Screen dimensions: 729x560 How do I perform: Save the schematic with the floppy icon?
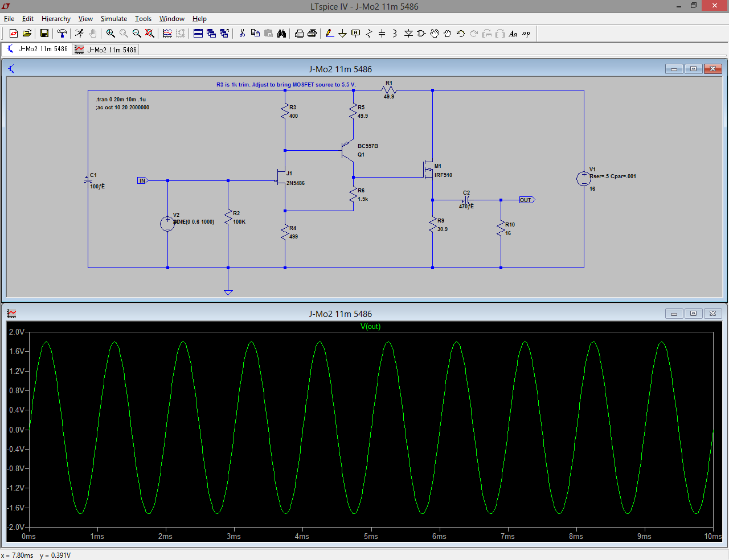44,34
